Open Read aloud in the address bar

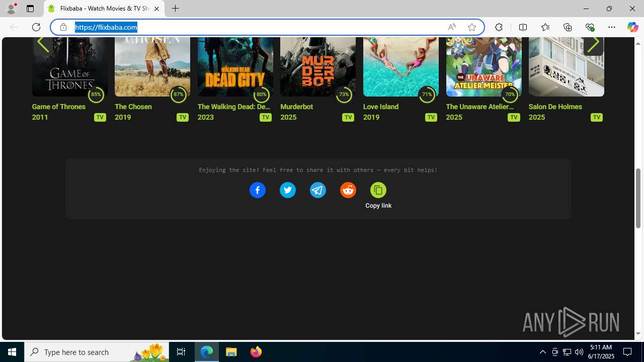point(452,27)
